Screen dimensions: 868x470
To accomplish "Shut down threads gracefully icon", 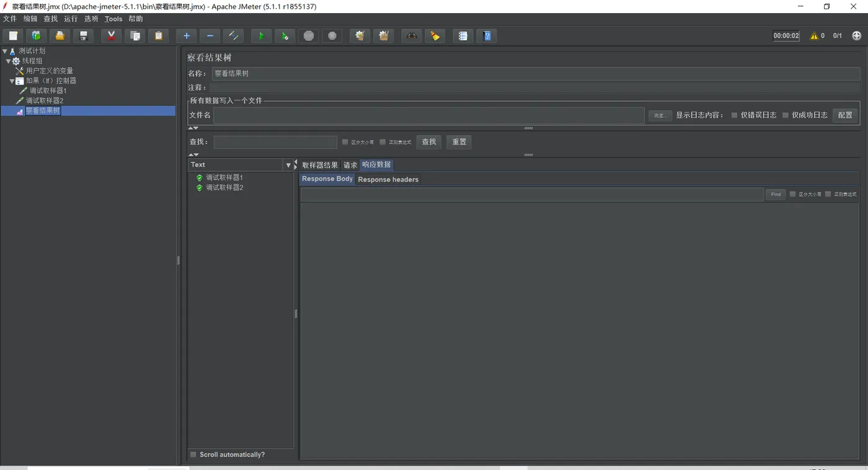I will (332, 36).
